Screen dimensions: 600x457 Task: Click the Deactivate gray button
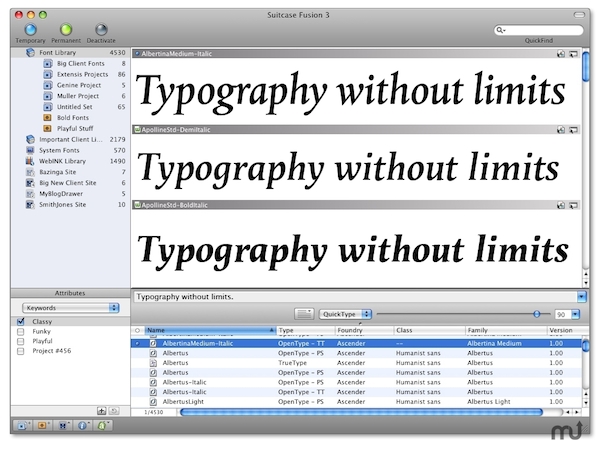point(101,29)
